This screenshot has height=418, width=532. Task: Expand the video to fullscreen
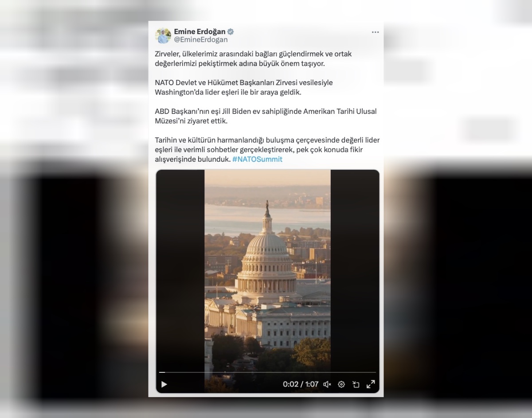371,384
